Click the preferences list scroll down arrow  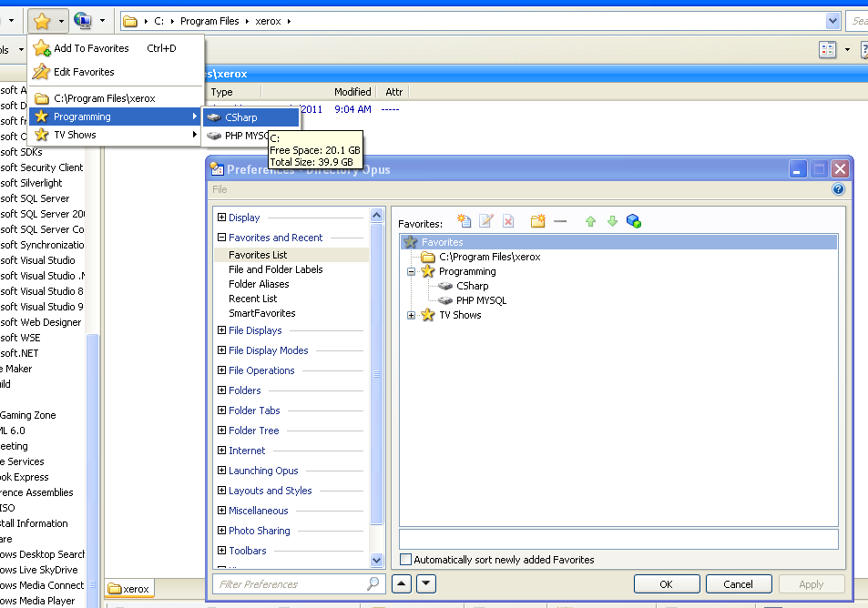coord(376,560)
